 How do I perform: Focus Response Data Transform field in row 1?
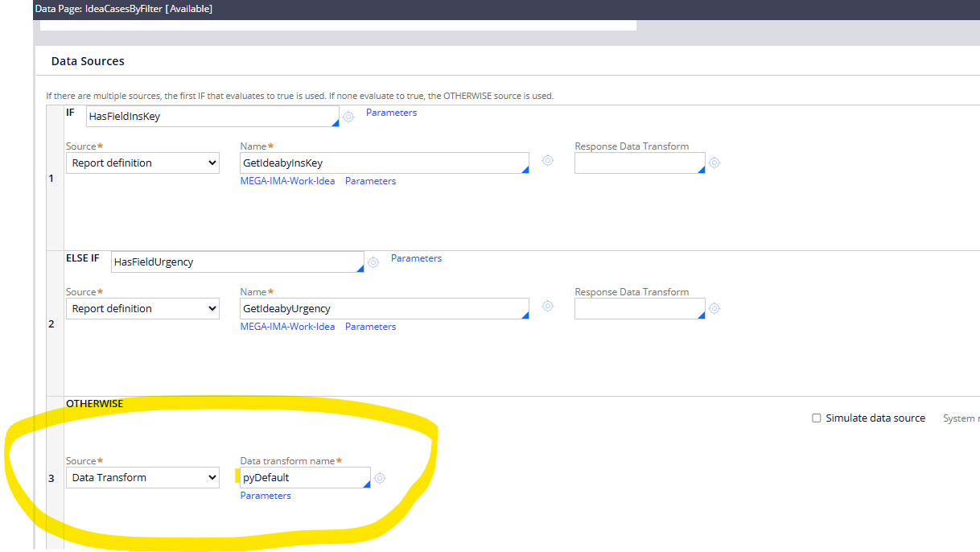(640, 163)
